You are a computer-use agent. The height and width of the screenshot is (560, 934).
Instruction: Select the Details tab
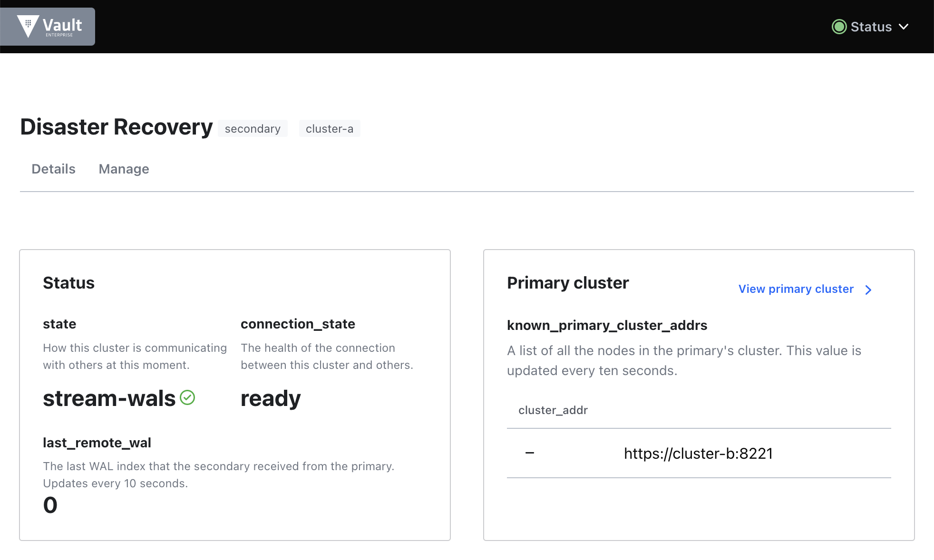tap(53, 169)
